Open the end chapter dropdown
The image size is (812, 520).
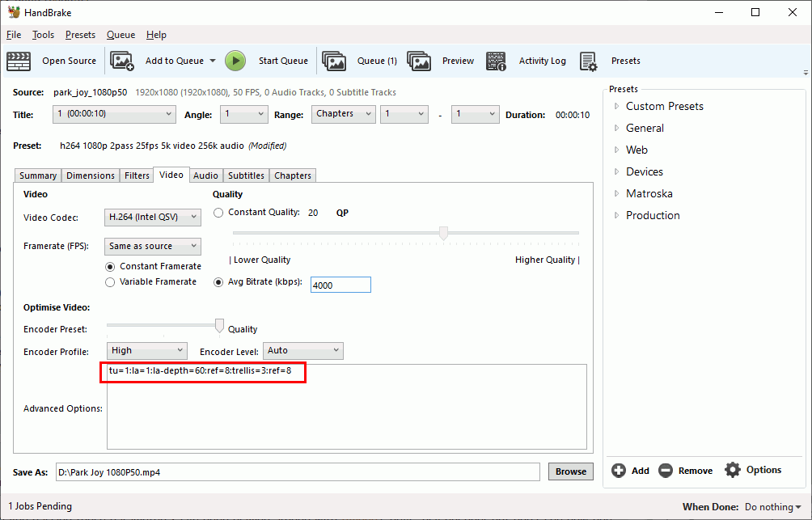click(476, 115)
